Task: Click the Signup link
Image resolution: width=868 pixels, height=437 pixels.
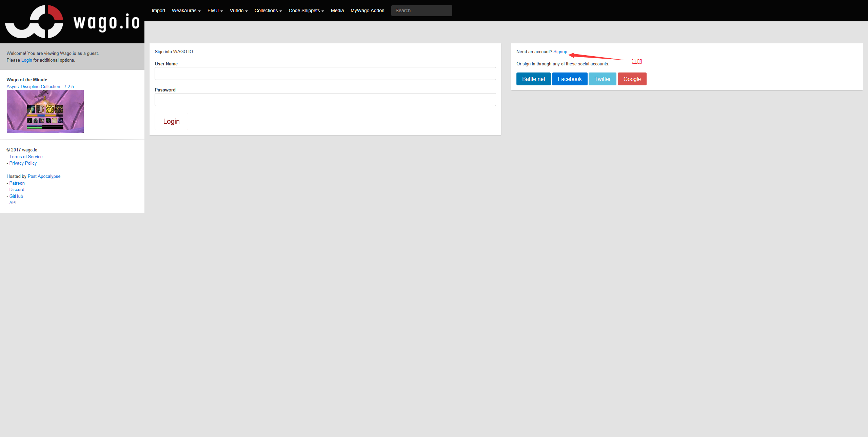Action: click(560, 52)
